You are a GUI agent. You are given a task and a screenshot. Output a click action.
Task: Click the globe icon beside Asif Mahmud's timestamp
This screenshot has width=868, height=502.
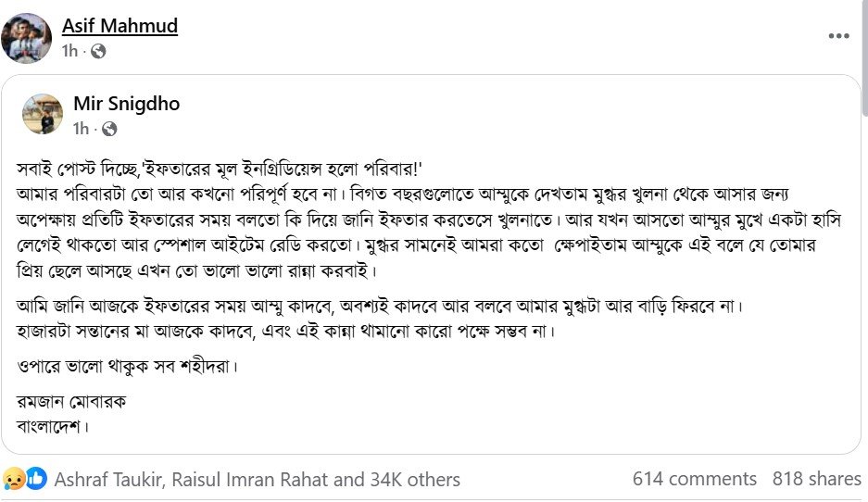pyautogui.click(x=98, y=52)
